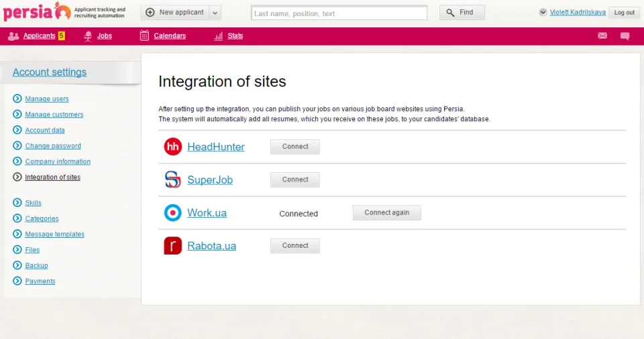
Task: Click the HeadHunter hh logo icon
Action: click(x=173, y=147)
